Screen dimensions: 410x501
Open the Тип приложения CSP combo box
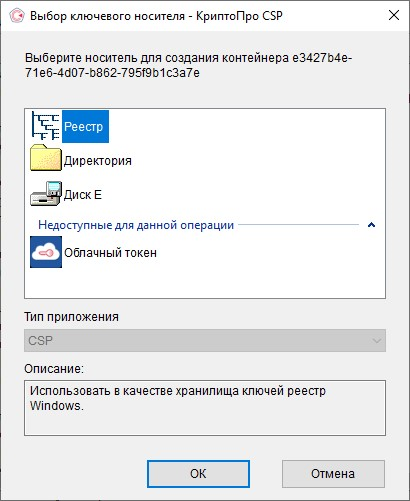(205, 341)
